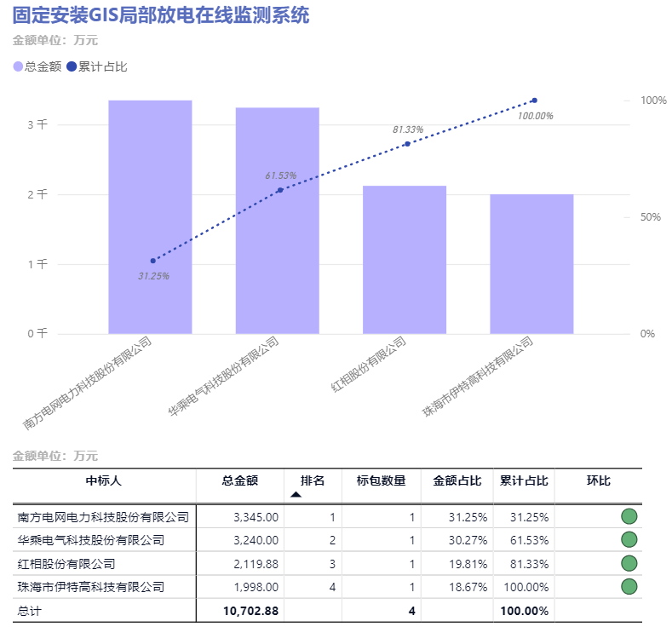Select the 中标人 column header
The height and width of the screenshot is (627, 672).
104,480
